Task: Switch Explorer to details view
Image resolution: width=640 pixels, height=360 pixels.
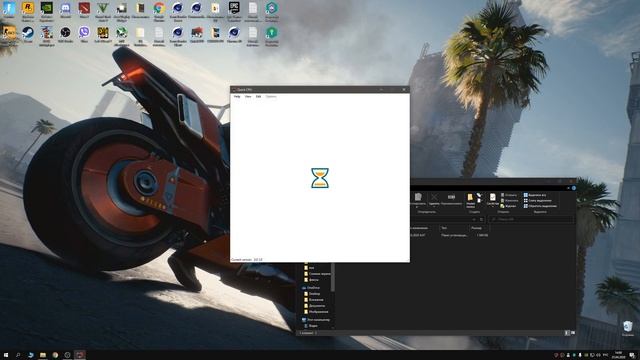Action: pyautogui.click(x=567, y=333)
